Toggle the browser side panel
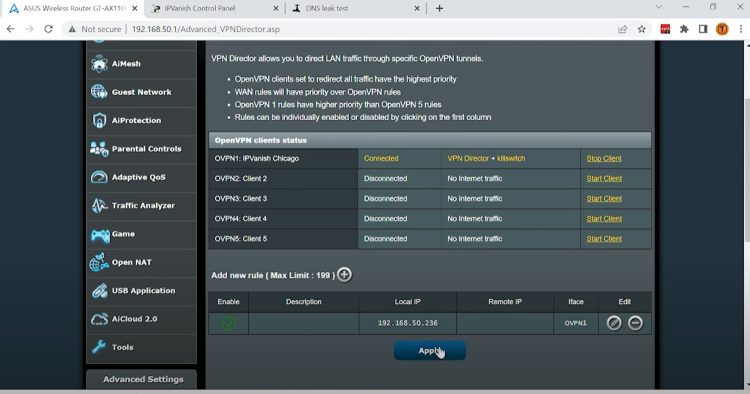Screen dimensions: 750x394 [703, 29]
